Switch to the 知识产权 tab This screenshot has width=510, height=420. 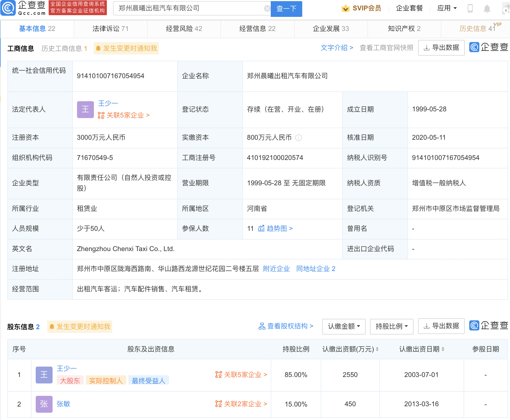[404, 29]
